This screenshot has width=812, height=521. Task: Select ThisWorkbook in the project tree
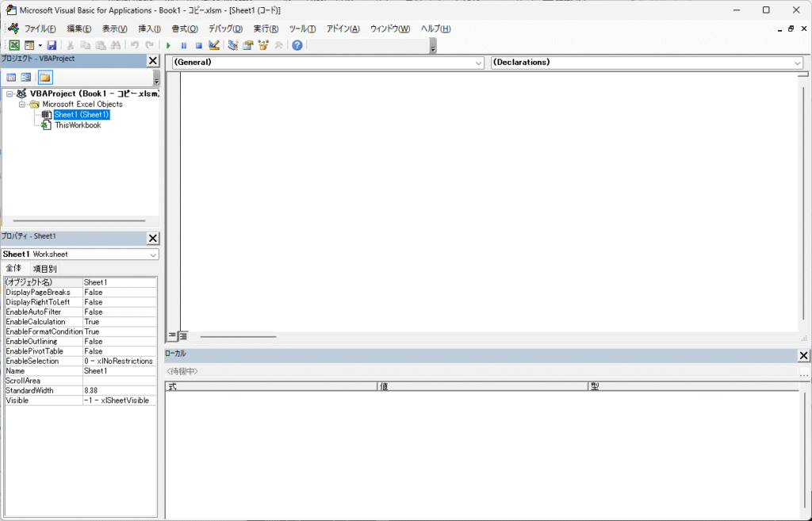pyautogui.click(x=77, y=125)
